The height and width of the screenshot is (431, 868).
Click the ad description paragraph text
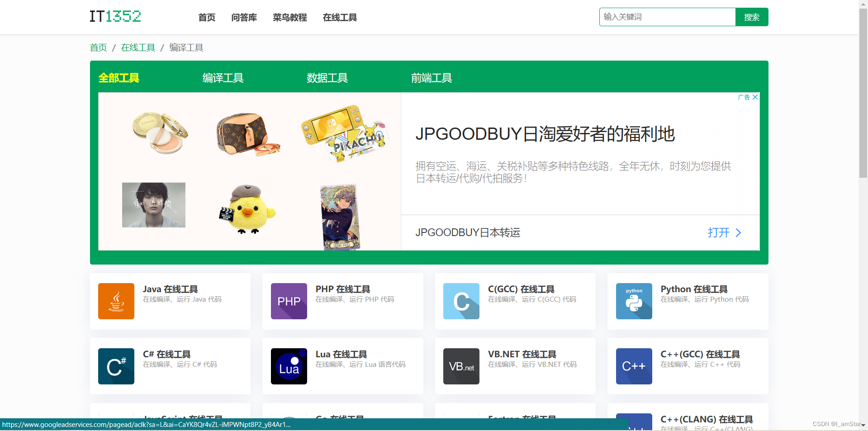click(x=573, y=172)
